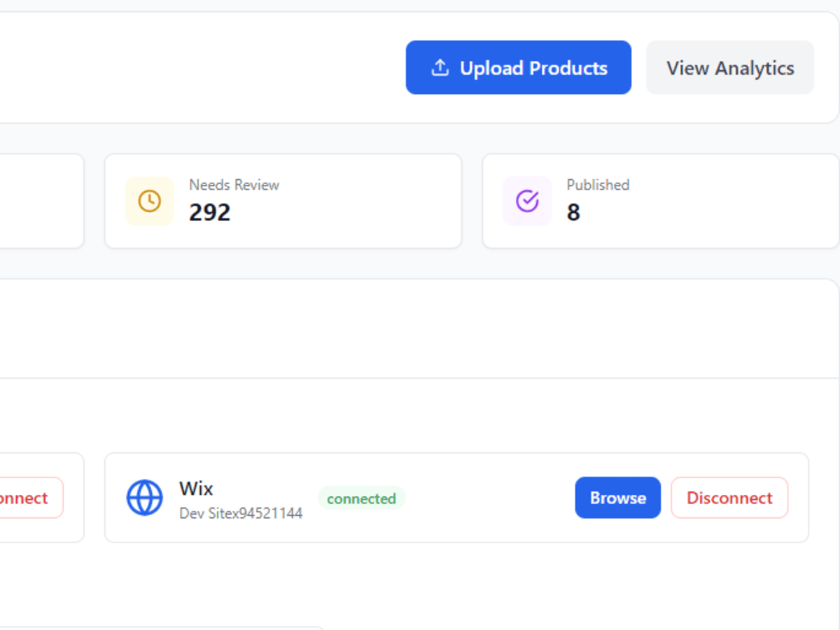The height and width of the screenshot is (630, 840).
Task: Select the Needs Review label text
Action: [x=234, y=185]
